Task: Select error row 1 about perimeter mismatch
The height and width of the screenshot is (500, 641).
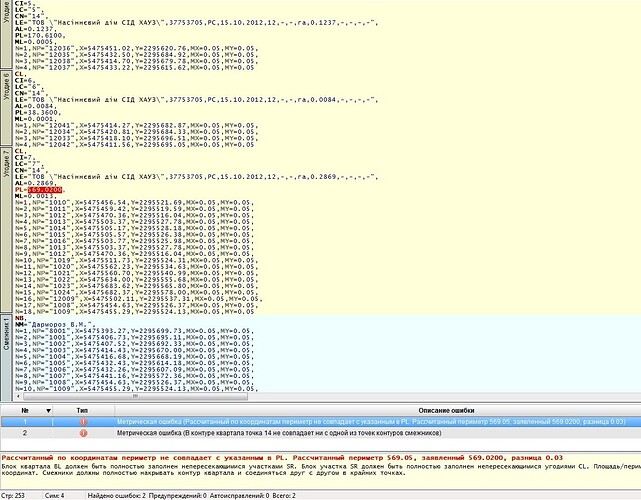Action: click(320, 422)
